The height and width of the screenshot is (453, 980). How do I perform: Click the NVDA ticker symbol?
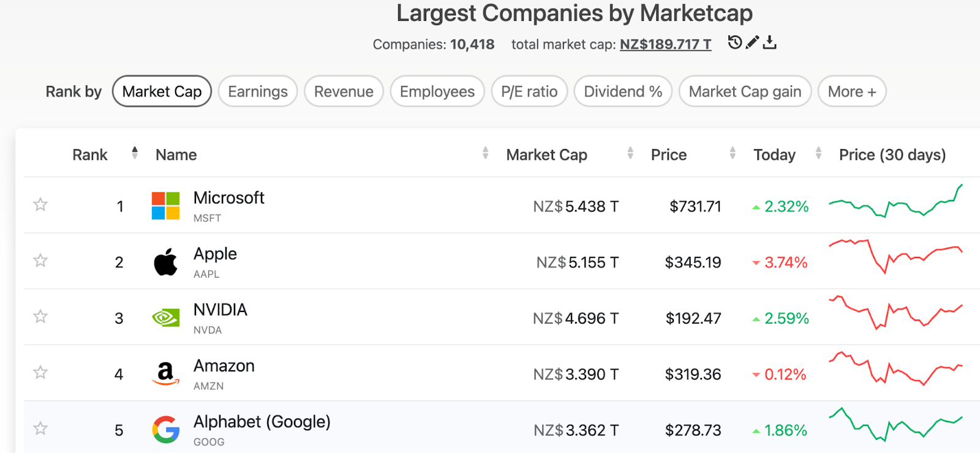coord(208,330)
